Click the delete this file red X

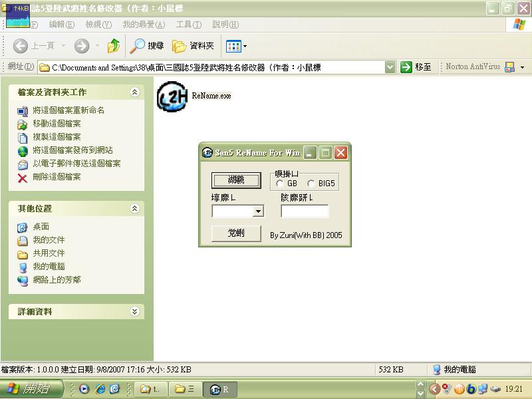point(22,177)
